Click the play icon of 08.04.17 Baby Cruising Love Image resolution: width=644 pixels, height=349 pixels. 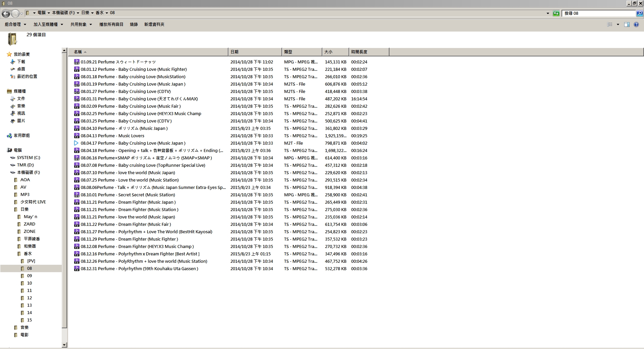[x=76, y=143]
